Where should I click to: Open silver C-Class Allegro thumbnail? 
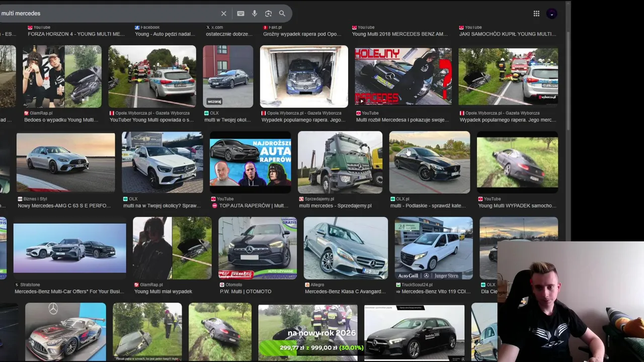tap(346, 248)
